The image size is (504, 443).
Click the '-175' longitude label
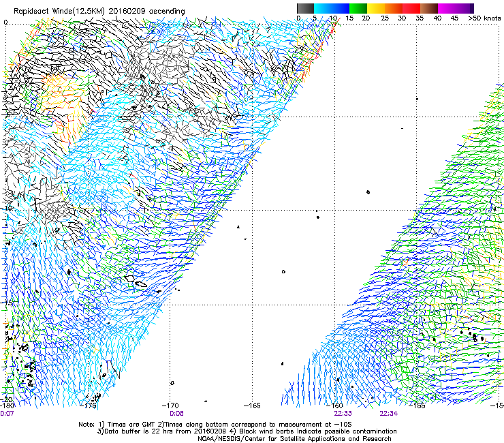[89, 406]
